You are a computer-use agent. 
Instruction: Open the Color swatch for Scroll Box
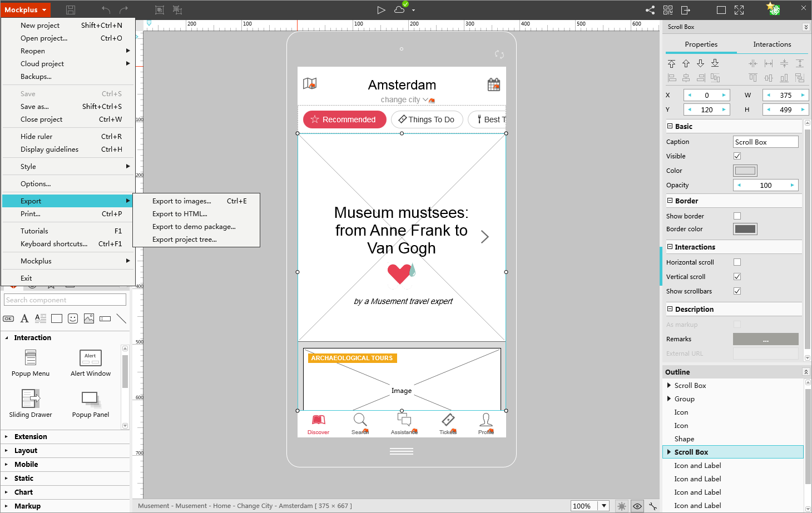tap(745, 171)
